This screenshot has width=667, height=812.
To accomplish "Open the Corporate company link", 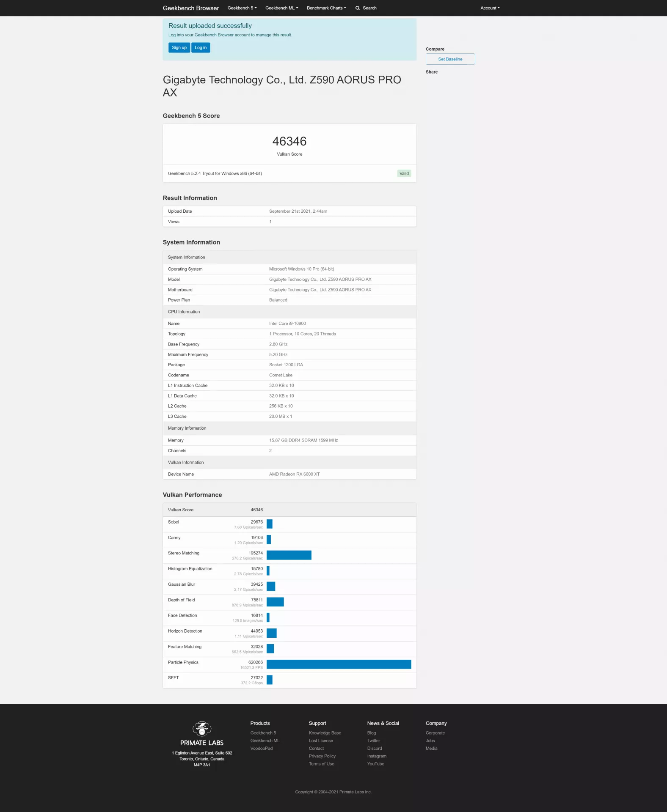I will (435, 733).
